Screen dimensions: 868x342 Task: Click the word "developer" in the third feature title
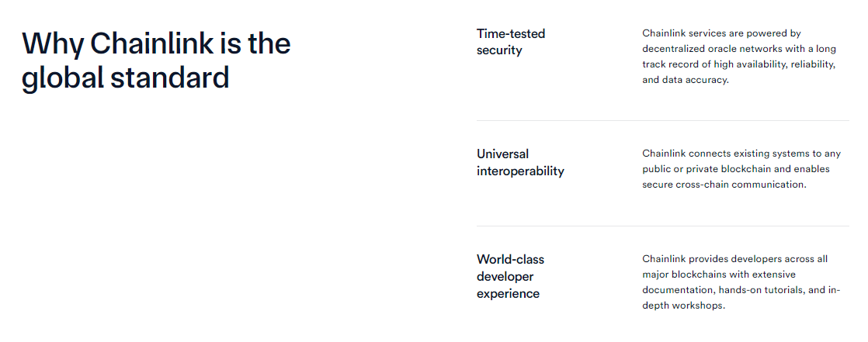[505, 276]
